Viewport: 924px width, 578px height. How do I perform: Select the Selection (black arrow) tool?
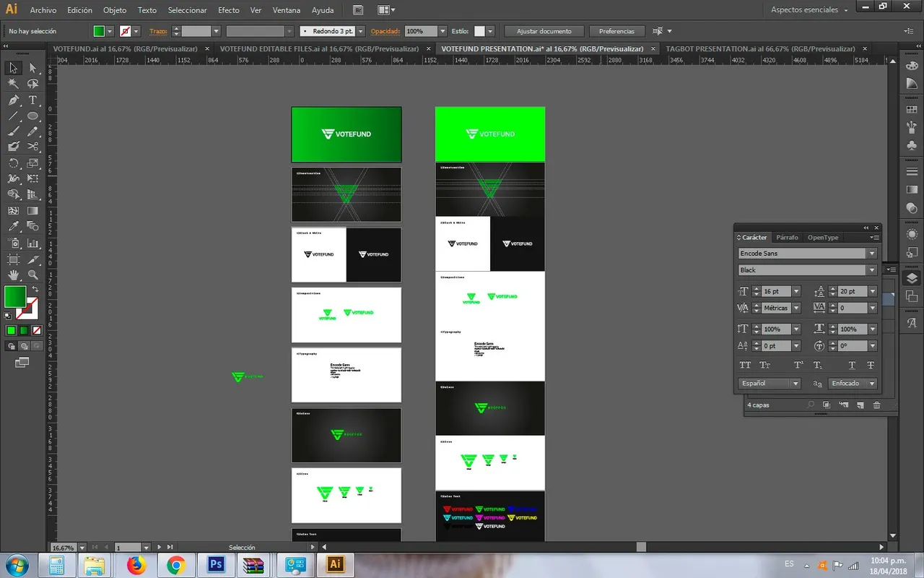13,68
